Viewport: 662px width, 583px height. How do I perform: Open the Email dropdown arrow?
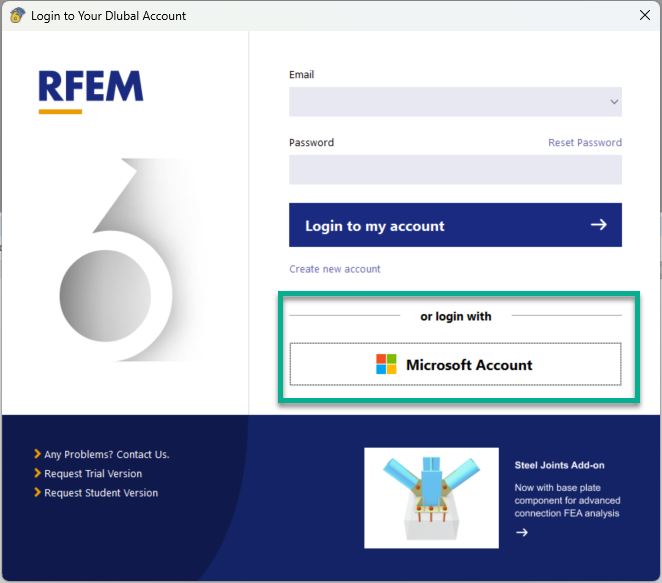(x=614, y=102)
